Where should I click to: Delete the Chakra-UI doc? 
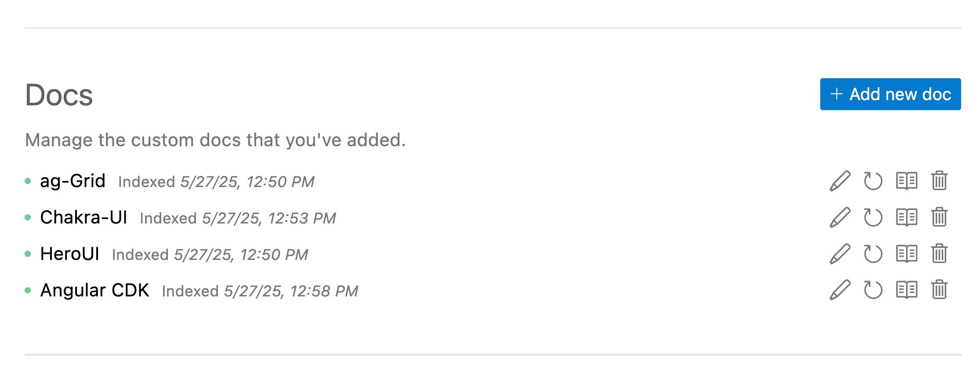939,217
